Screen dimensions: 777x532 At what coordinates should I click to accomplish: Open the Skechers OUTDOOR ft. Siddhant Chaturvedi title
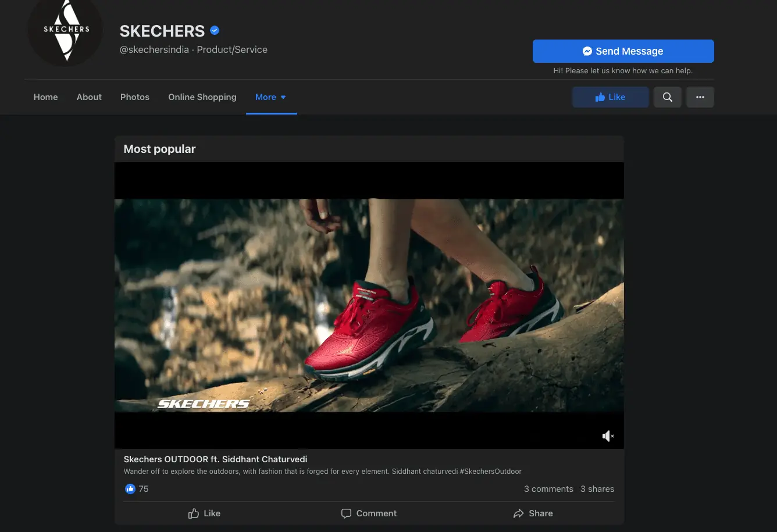point(215,459)
